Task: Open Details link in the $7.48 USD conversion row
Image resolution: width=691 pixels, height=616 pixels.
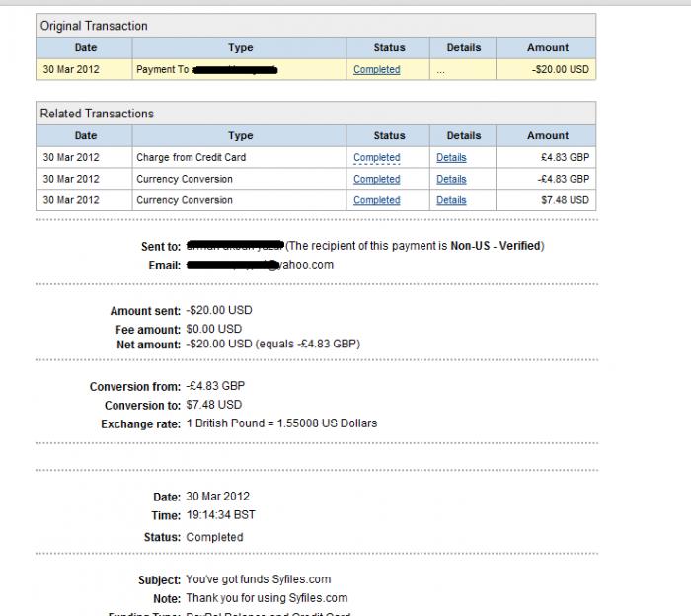Action: click(x=451, y=200)
